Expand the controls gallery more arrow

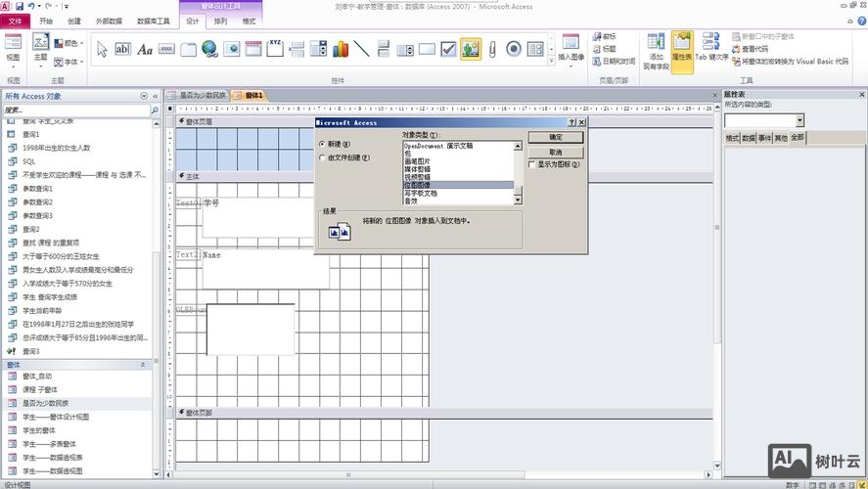point(551,62)
